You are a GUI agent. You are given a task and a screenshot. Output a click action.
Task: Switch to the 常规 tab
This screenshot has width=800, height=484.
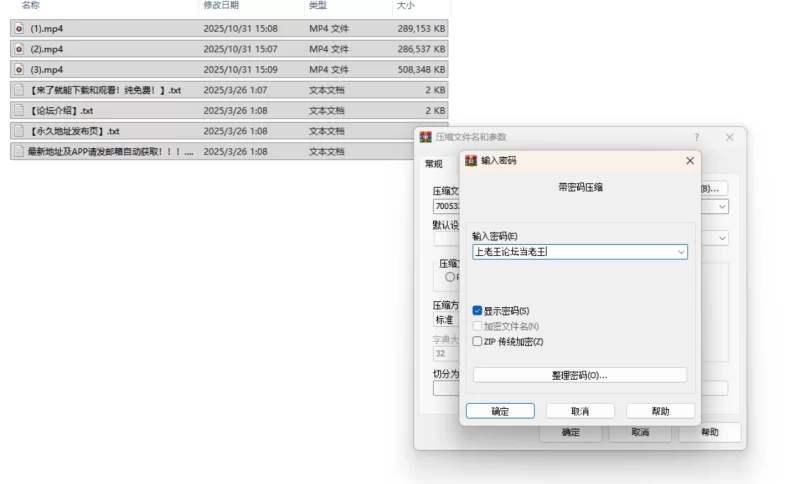tap(433, 164)
